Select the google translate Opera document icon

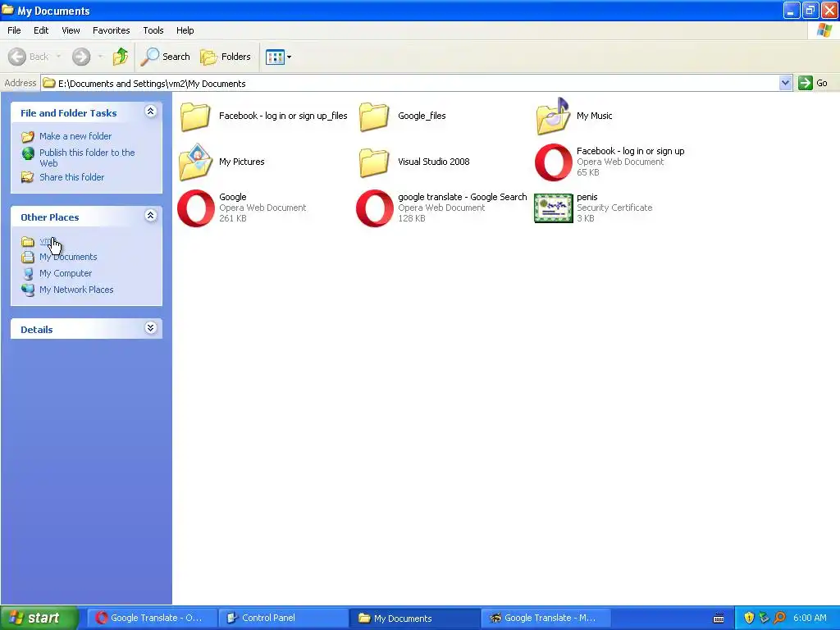tap(374, 208)
